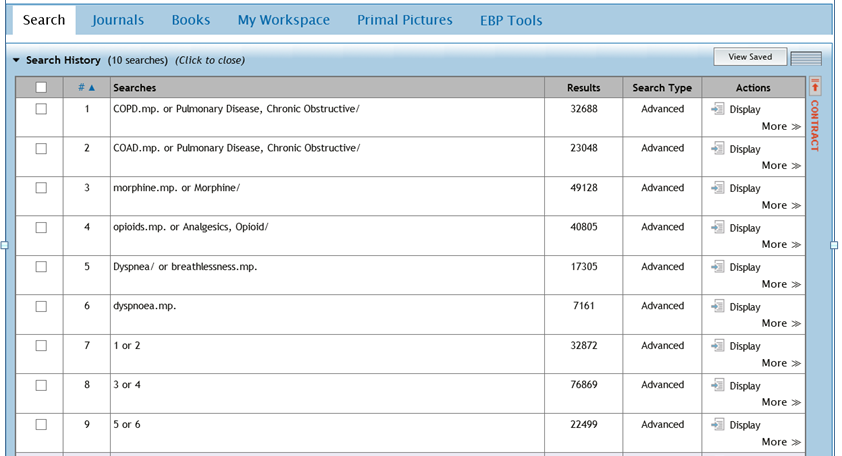Tick the checkbox for search 5 Dyspnea
Screen dimensions: 842x456
tap(41, 267)
